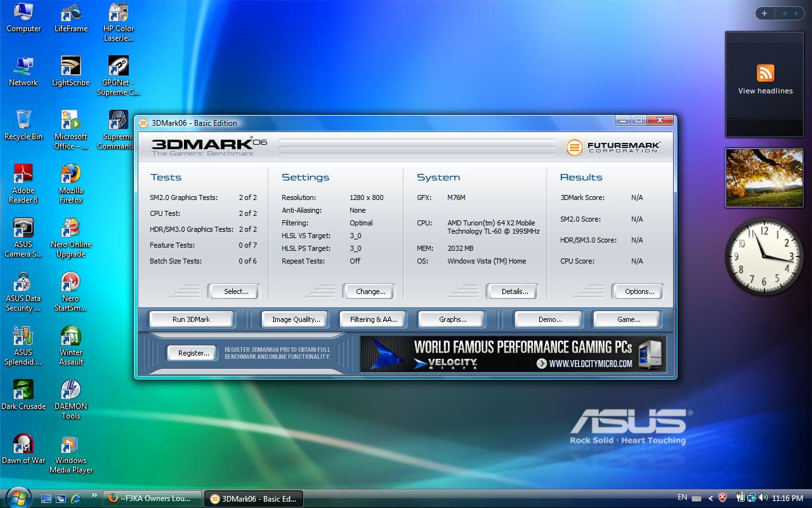
Task: Click the Filtering & AA... button
Action: (374, 319)
